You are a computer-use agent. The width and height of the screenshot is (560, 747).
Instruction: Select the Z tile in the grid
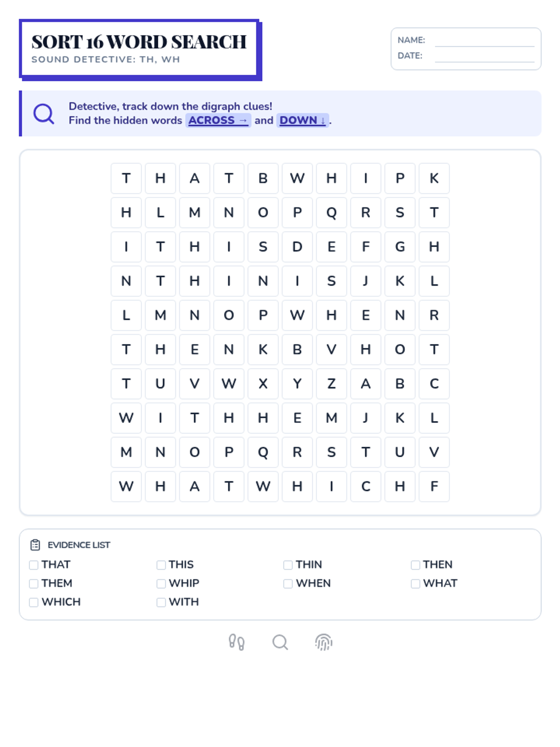pos(331,384)
